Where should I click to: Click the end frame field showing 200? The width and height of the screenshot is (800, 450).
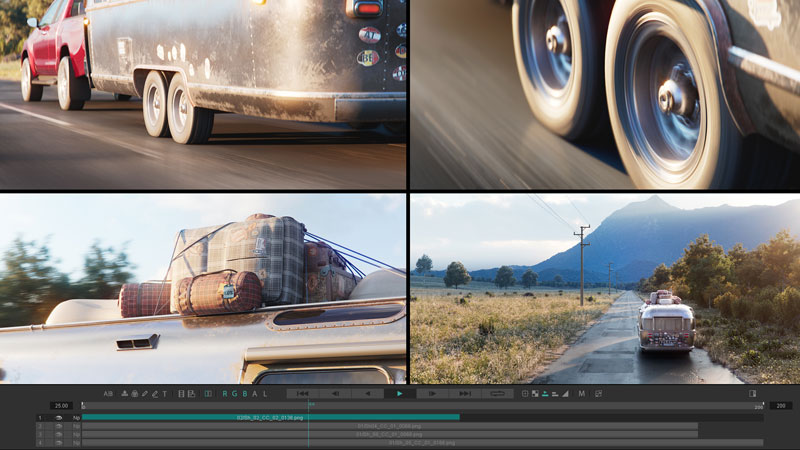pos(780,405)
